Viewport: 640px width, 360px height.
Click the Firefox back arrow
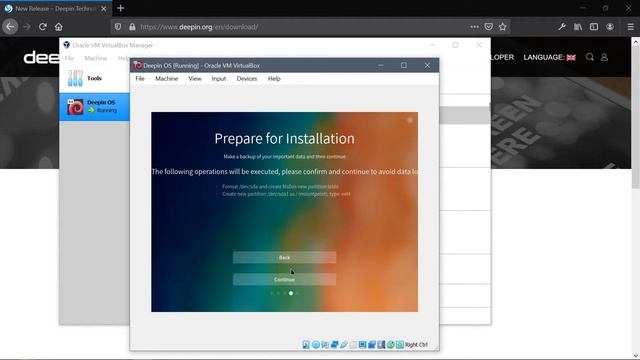10,27
